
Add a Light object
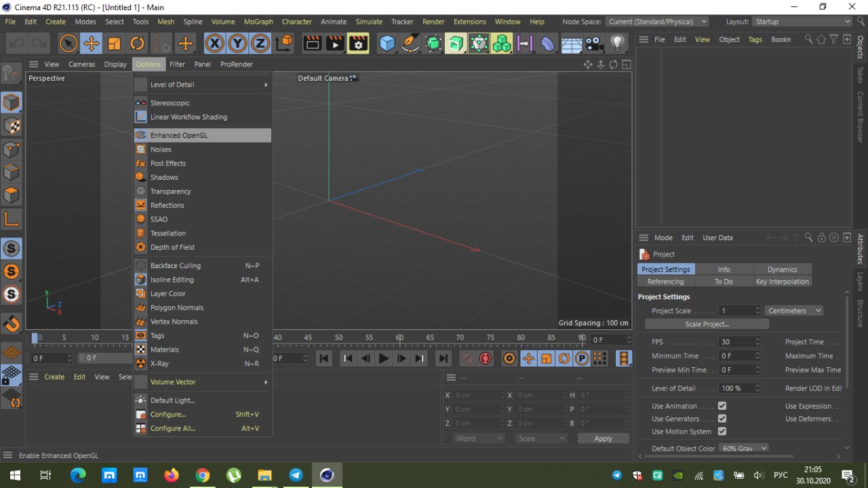[x=616, y=44]
